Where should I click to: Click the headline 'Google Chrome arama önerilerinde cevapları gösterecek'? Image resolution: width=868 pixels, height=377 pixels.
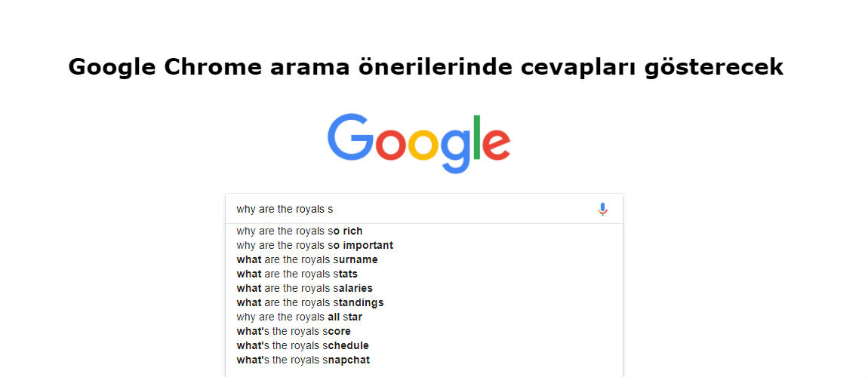[x=426, y=67]
